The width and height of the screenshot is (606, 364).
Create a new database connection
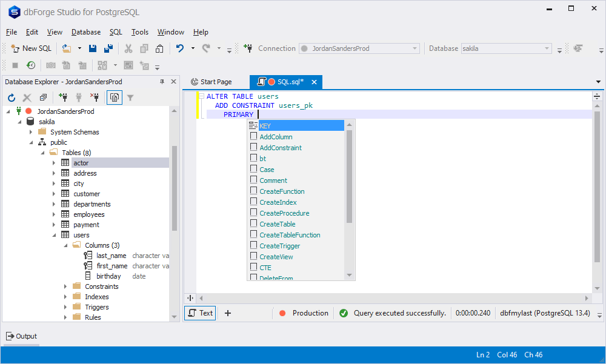coord(63,97)
